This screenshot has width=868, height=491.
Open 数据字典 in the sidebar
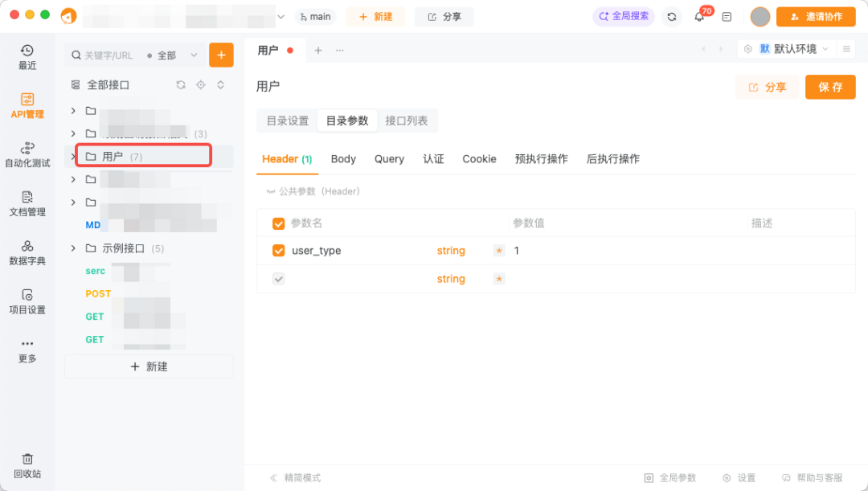27,252
